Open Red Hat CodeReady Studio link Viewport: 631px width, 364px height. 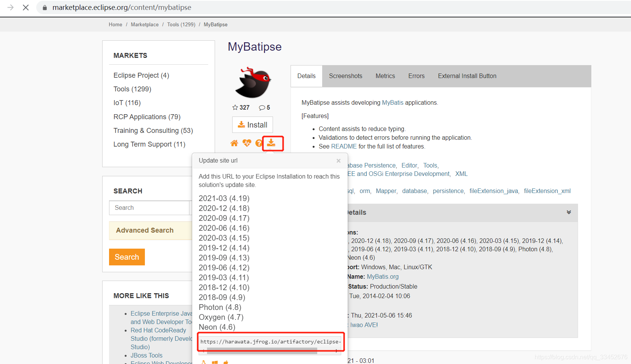[161, 339]
